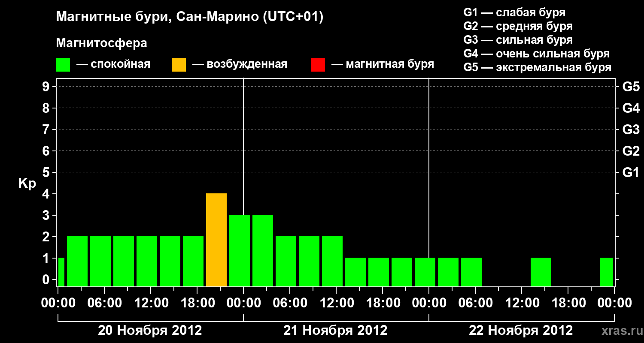The height and width of the screenshot is (343, 644).
Task: Click the '12:00' time label above 22 Ноября
Action: 522,303
